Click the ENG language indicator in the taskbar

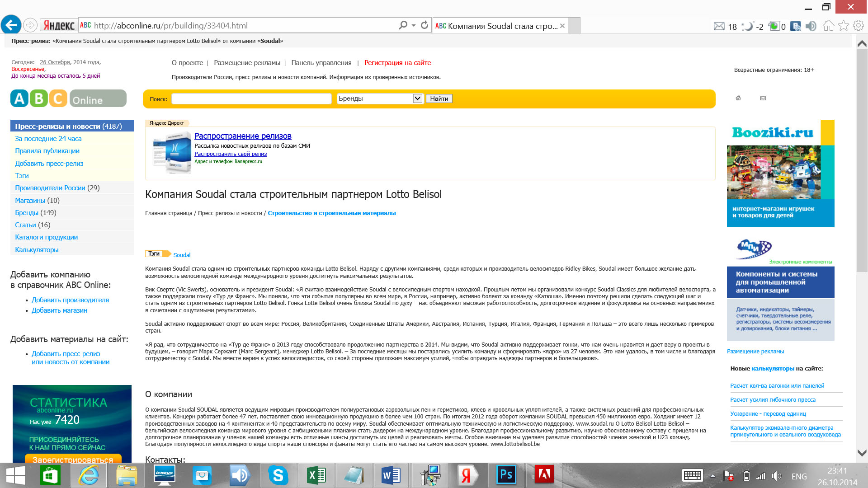coord(799,476)
